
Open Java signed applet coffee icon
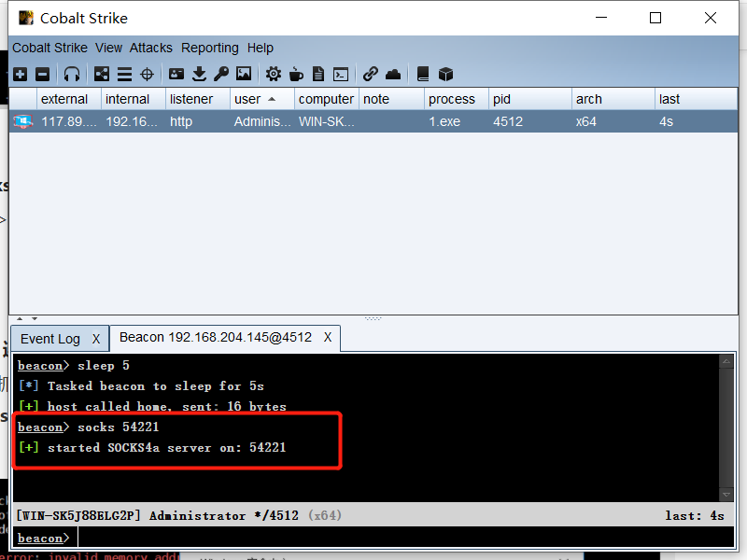pyautogui.click(x=296, y=75)
